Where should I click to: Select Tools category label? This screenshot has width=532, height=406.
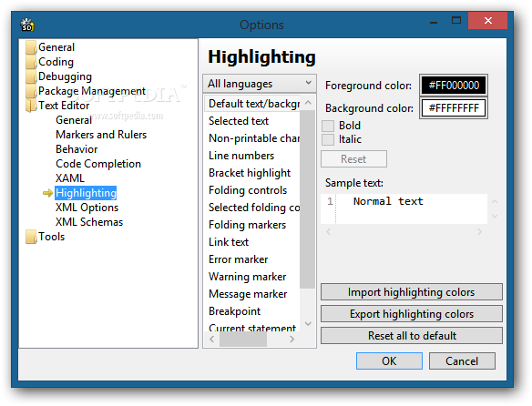click(x=51, y=237)
